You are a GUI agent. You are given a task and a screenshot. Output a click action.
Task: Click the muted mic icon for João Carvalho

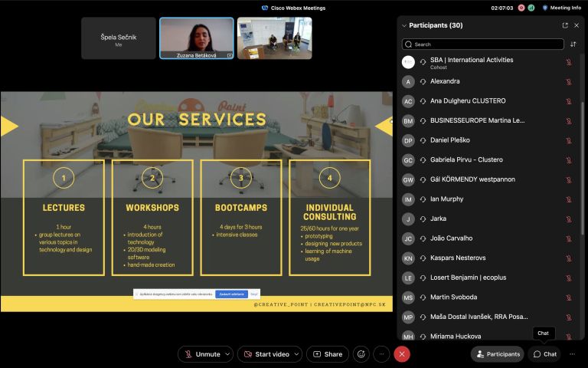[x=569, y=238]
